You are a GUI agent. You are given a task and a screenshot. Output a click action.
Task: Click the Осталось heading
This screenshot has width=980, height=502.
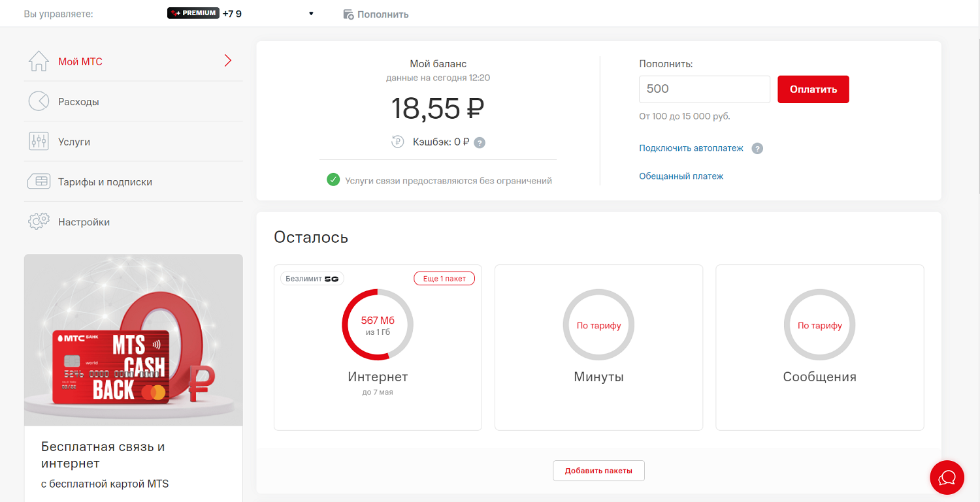(311, 237)
